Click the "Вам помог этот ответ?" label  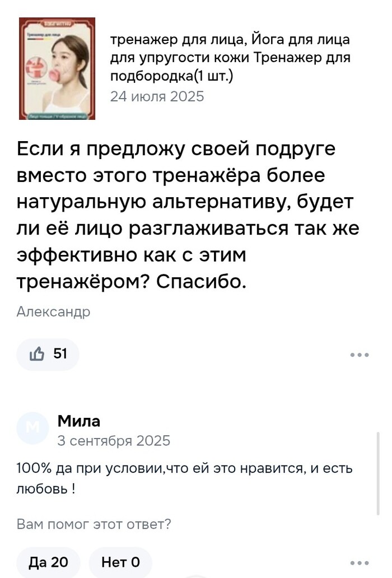94,525
